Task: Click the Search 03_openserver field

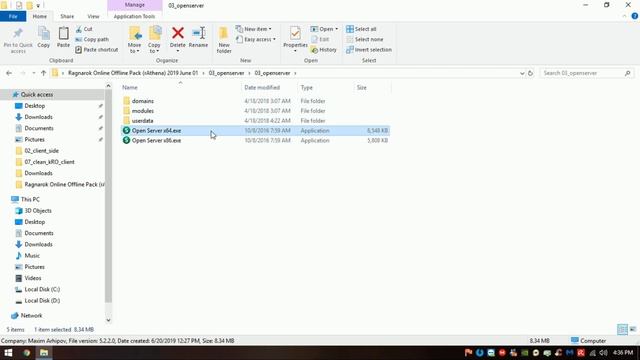Action: [x=587, y=73]
